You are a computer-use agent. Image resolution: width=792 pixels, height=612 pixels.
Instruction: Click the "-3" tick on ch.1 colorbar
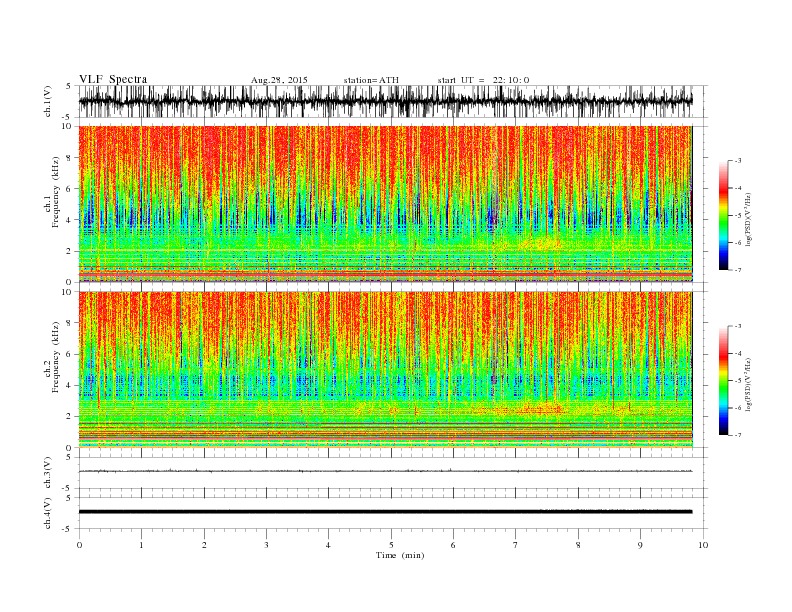click(x=738, y=161)
